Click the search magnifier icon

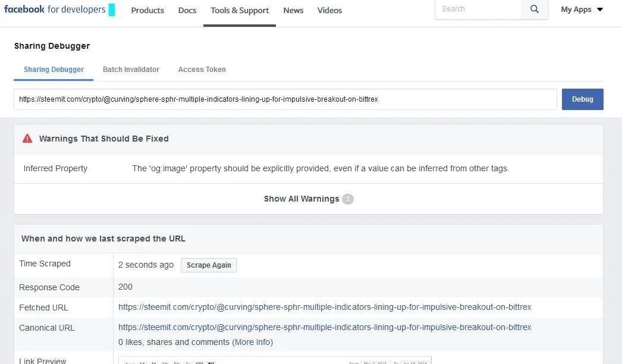(x=535, y=9)
